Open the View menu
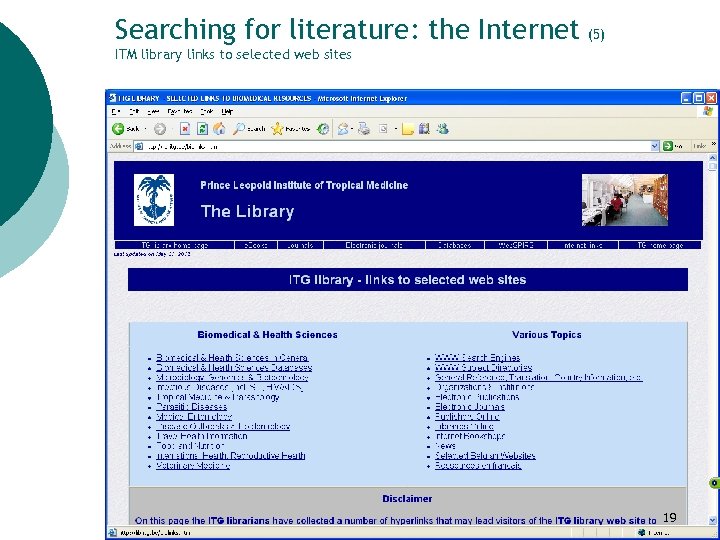 click(x=153, y=111)
